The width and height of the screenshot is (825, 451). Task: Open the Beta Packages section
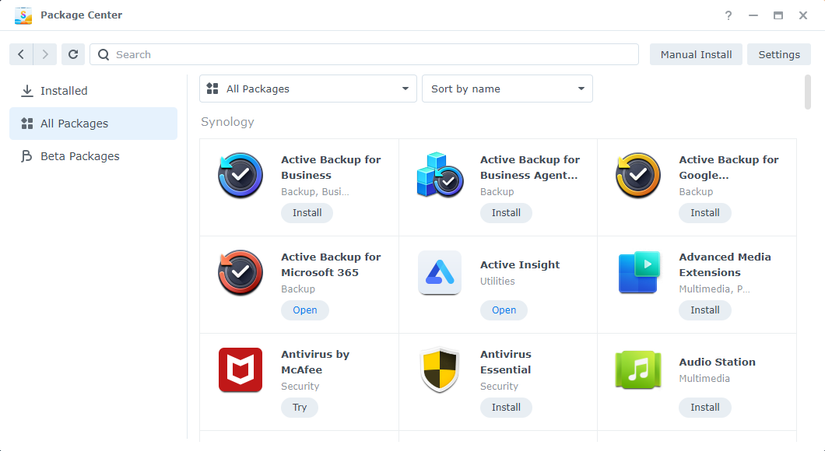click(x=79, y=156)
